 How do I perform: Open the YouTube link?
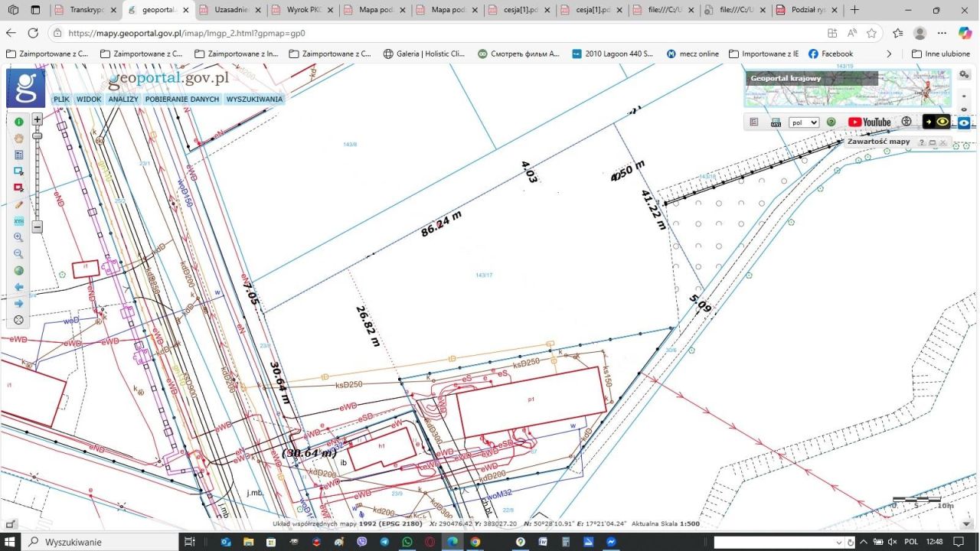[x=870, y=122]
